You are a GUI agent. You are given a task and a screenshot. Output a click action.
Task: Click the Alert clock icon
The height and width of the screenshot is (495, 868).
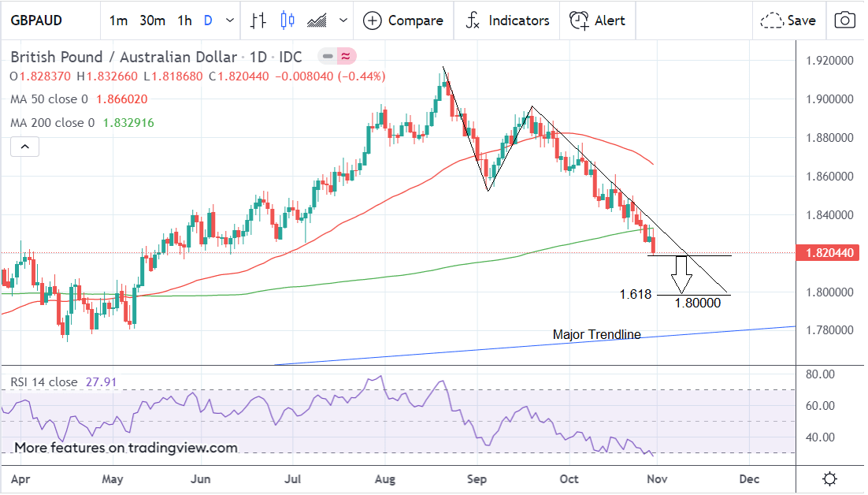click(579, 20)
